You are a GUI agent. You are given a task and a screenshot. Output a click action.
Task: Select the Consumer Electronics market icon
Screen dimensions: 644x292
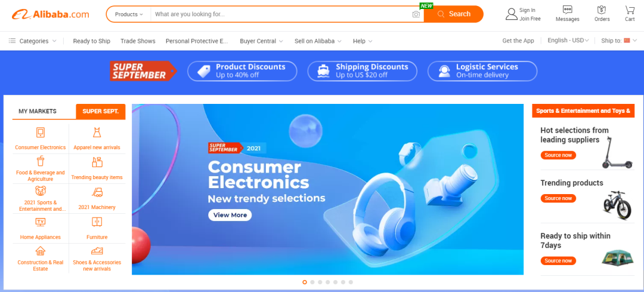pyautogui.click(x=41, y=133)
